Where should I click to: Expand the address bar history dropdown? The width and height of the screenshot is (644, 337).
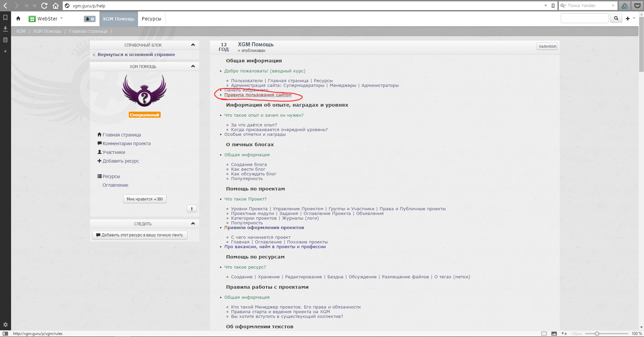coord(546,6)
